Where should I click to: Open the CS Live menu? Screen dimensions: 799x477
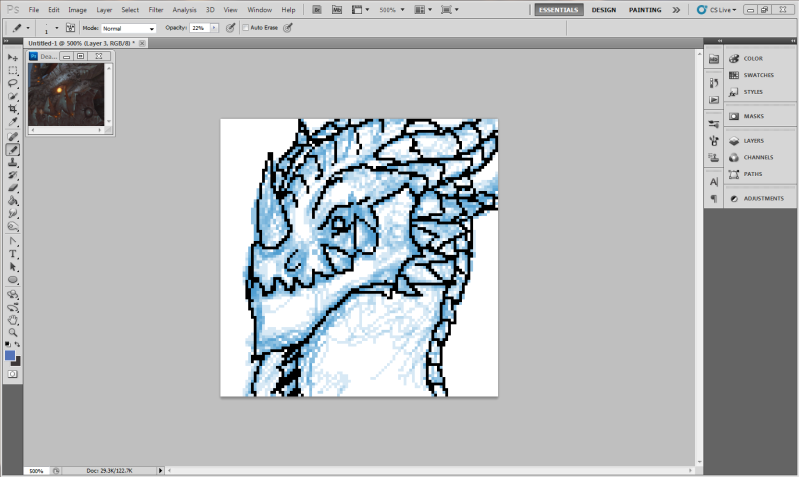[716, 10]
